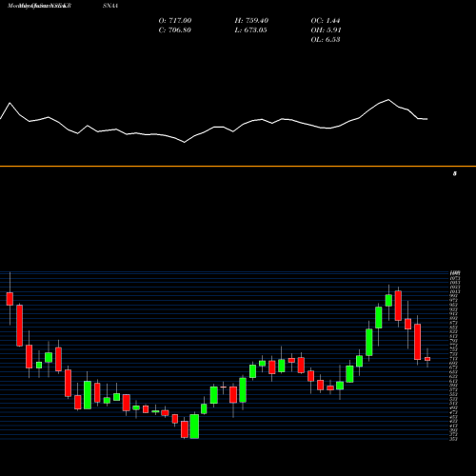Select the OC: 1.44 reading

pos(326,21)
